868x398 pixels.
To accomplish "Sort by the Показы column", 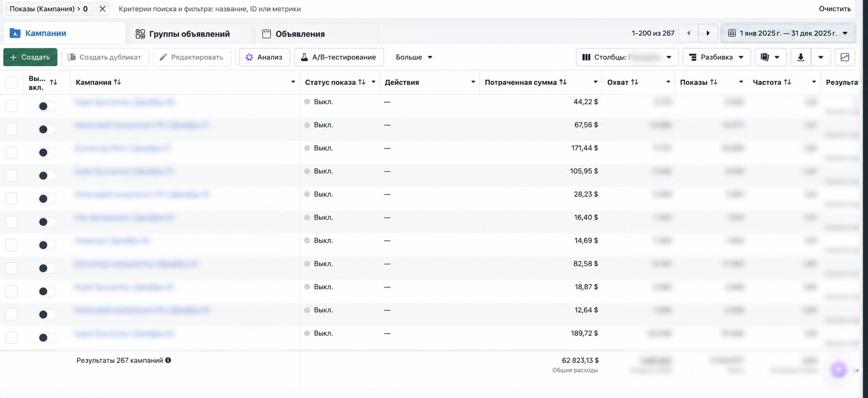I will [x=713, y=82].
